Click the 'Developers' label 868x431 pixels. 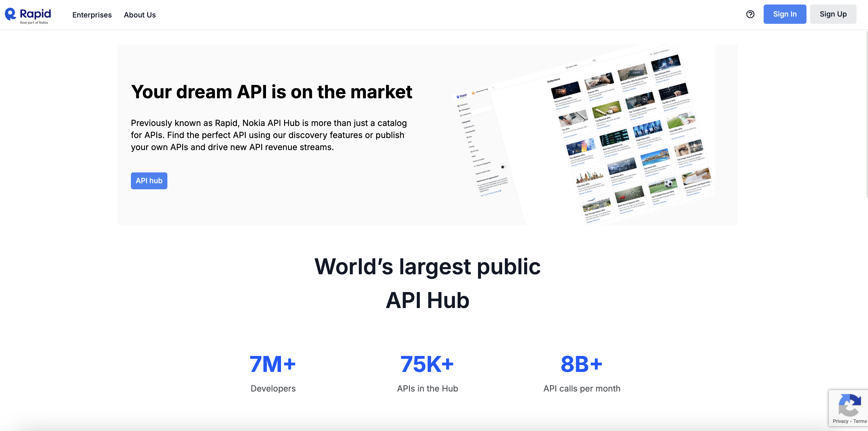click(x=273, y=389)
